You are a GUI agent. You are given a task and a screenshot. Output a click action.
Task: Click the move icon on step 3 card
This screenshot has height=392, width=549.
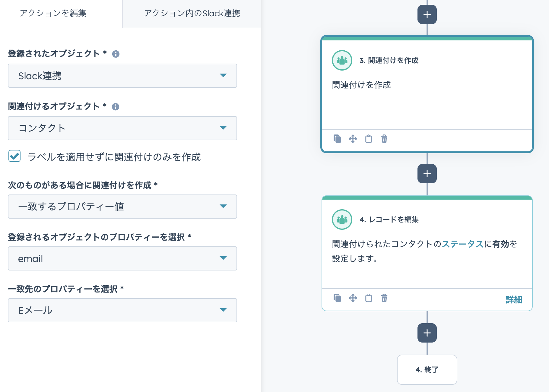click(353, 139)
